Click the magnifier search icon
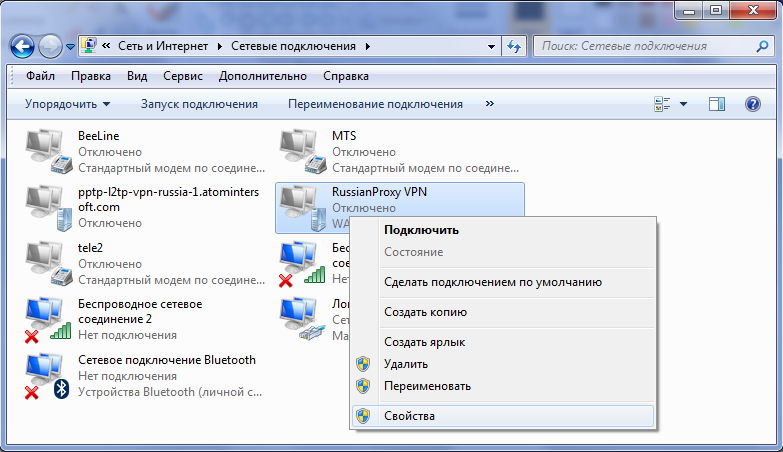This screenshot has width=783, height=452. pyautogui.click(x=763, y=46)
